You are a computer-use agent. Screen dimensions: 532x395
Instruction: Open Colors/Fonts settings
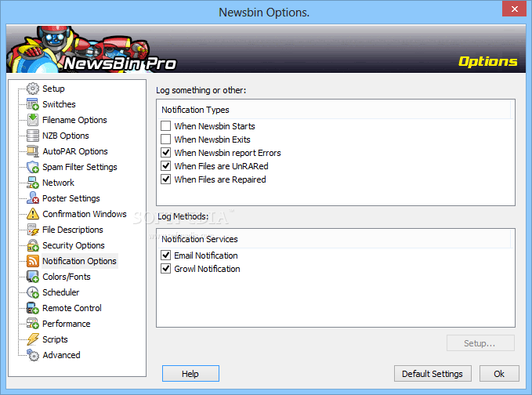66,277
